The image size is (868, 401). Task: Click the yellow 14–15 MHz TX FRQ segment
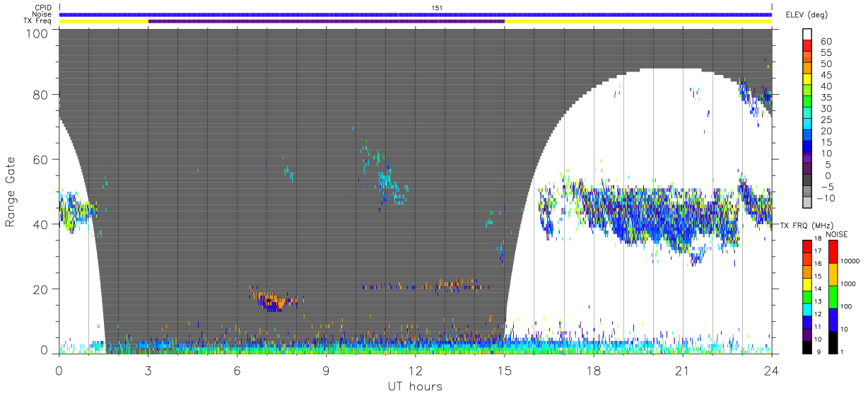click(x=807, y=284)
